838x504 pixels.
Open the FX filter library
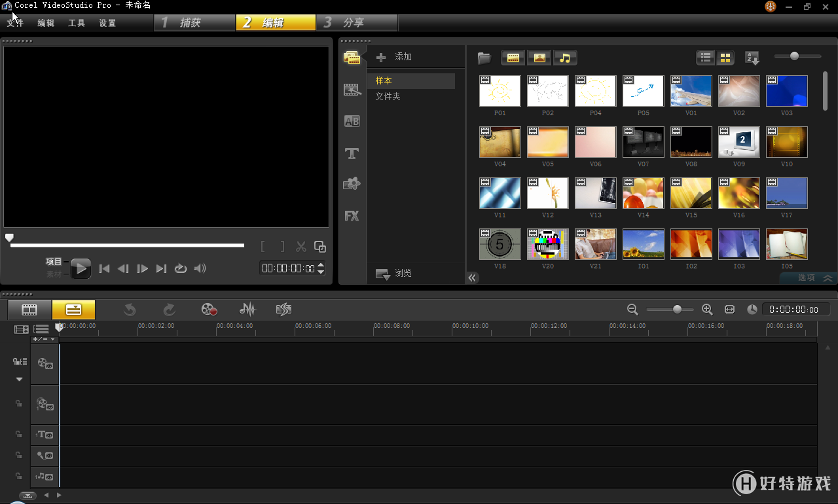tap(352, 215)
